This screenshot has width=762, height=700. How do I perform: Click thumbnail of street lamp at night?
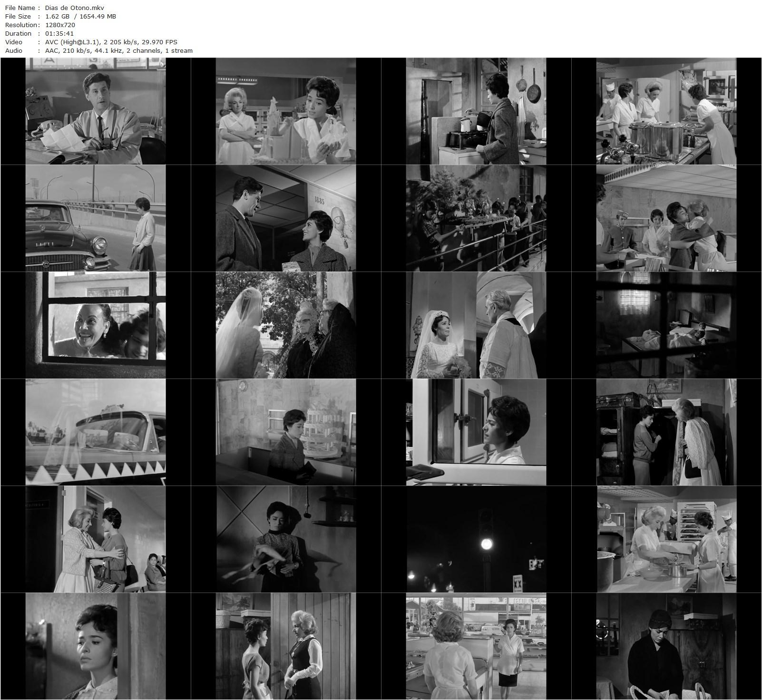click(x=476, y=539)
